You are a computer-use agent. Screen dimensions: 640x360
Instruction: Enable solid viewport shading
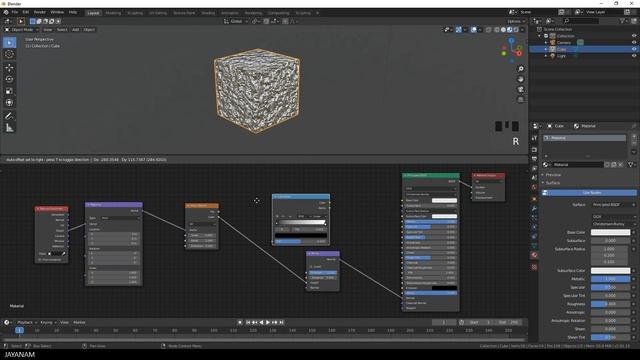503,30
